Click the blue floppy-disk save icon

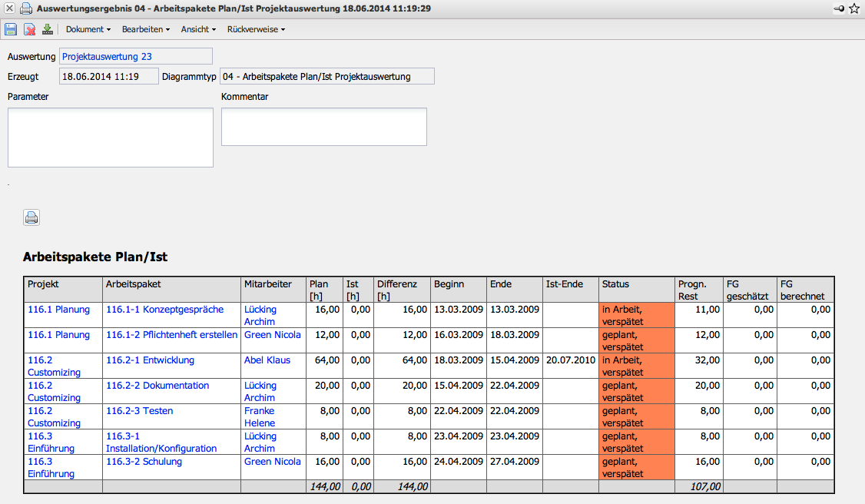(x=11, y=29)
